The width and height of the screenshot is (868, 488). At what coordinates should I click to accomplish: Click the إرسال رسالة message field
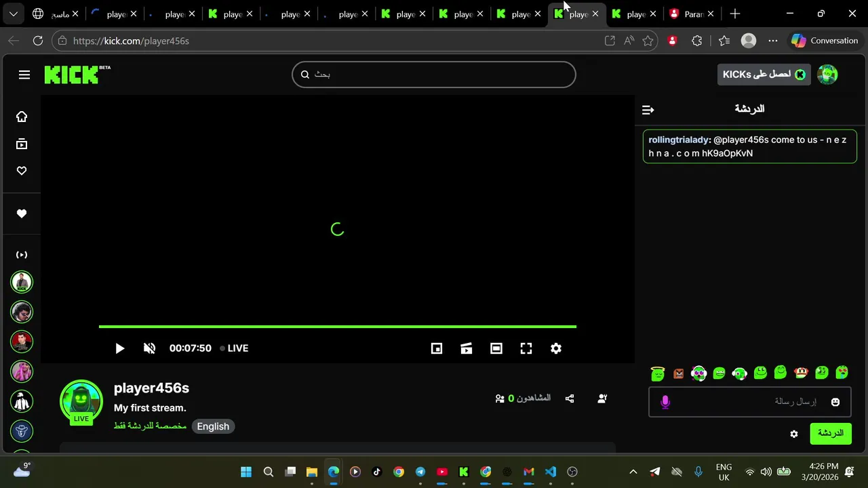749,402
